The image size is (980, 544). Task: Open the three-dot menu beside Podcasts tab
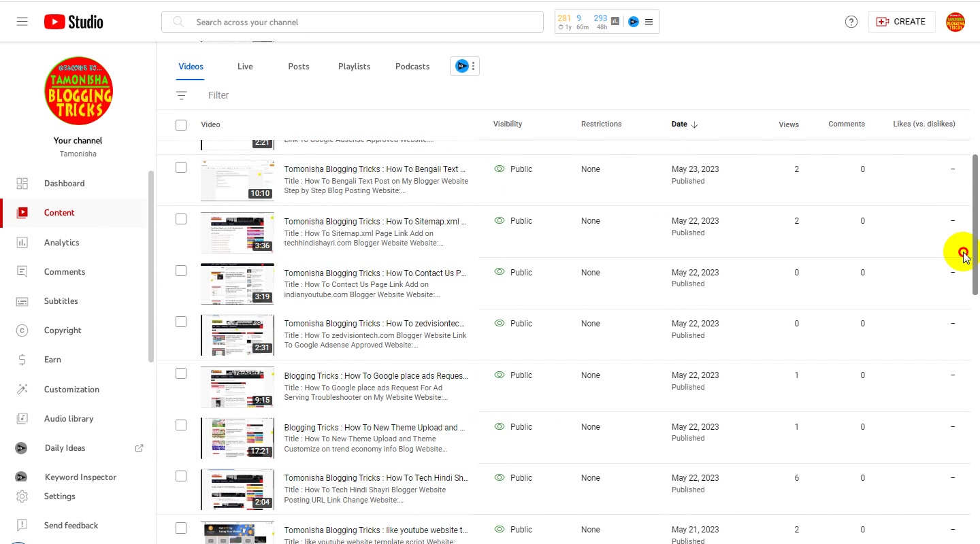point(473,66)
